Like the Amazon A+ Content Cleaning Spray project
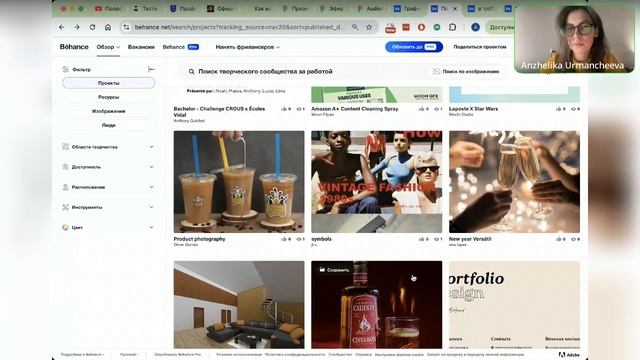The image size is (640, 360). point(421,109)
